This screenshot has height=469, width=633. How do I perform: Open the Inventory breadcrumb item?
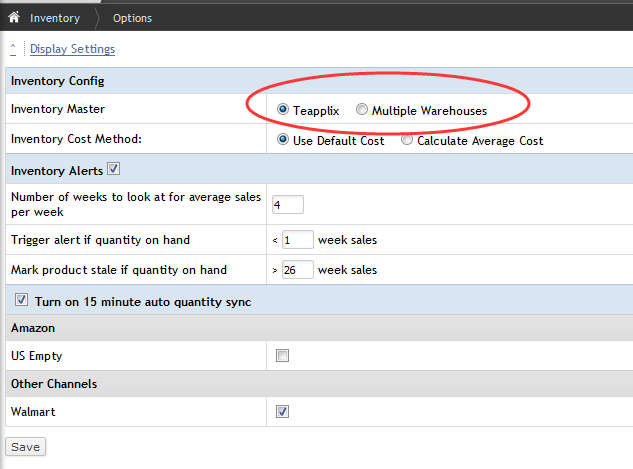click(54, 18)
